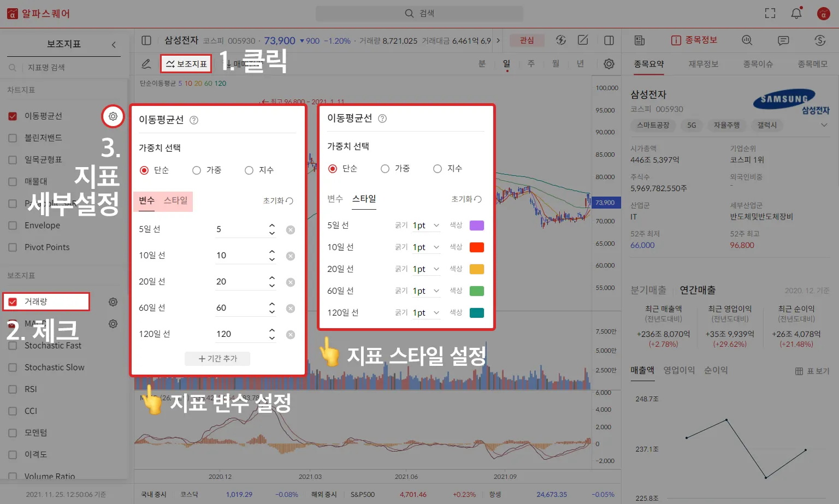
Task: Select the pencil drawing tool
Action: [x=146, y=64]
